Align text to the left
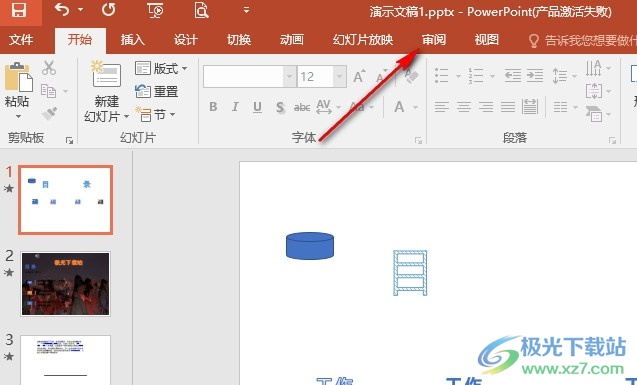The image size is (637, 385). 442,107
